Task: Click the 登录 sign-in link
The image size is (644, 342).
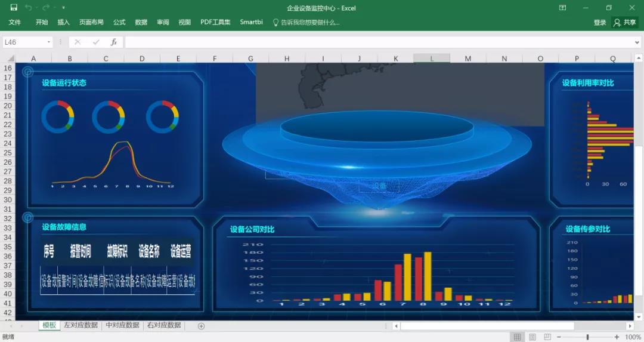Action: (x=600, y=22)
